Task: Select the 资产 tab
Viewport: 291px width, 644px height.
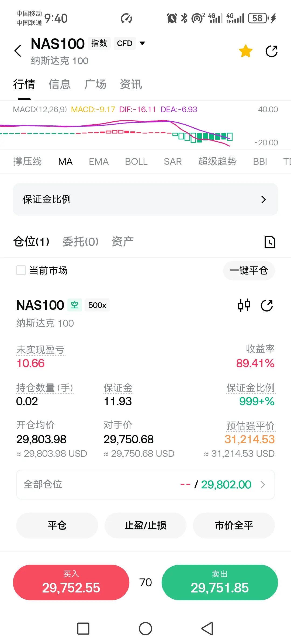Action: [123, 241]
